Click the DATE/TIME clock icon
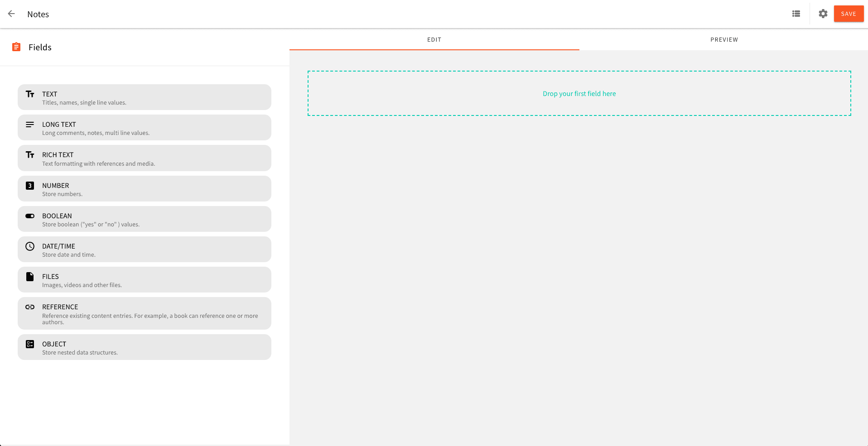Image resolution: width=868 pixels, height=446 pixels. click(x=30, y=246)
